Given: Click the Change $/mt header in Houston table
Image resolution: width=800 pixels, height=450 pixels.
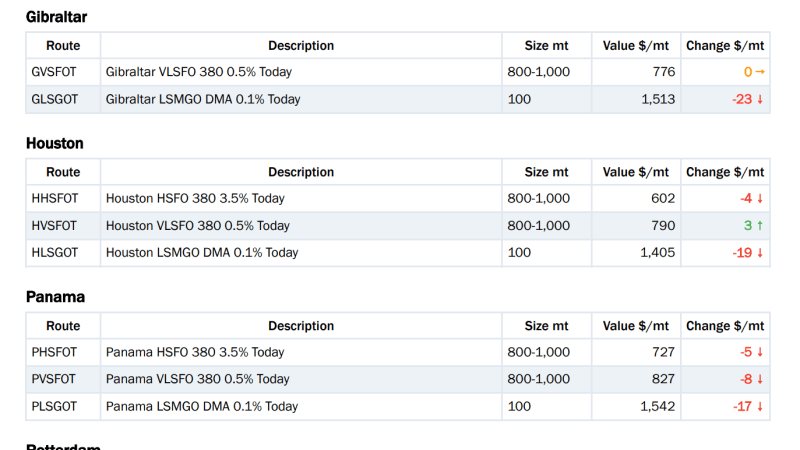Looking at the screenshot, I should 725,172.
